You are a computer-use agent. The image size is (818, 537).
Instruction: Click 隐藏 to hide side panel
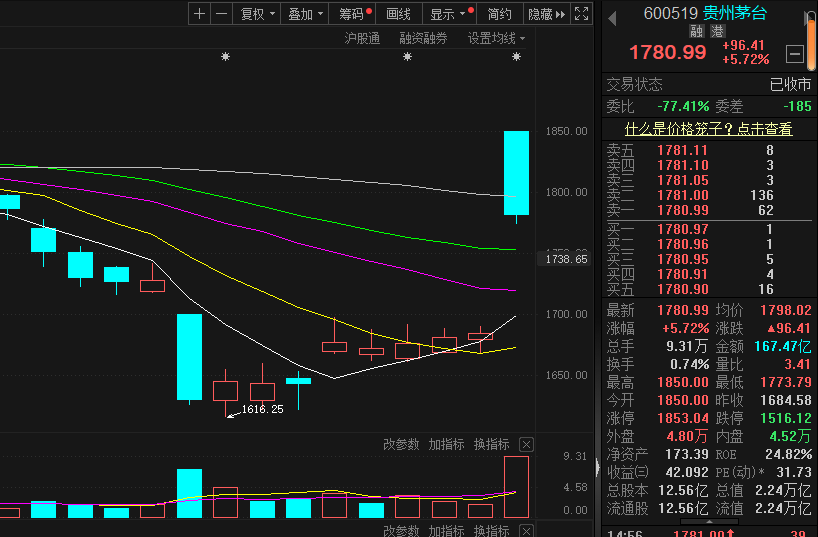point(546,14)
